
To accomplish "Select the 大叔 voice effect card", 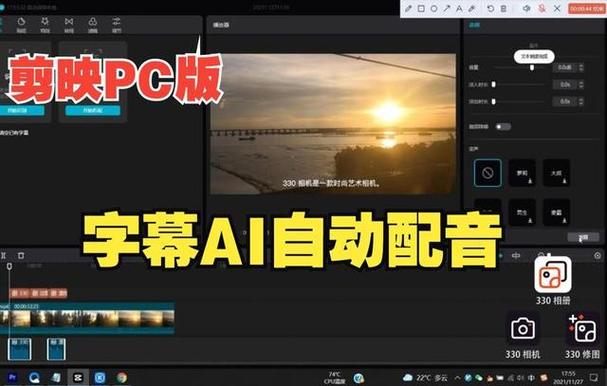I will pyautogui.click(x=556, y=173).
